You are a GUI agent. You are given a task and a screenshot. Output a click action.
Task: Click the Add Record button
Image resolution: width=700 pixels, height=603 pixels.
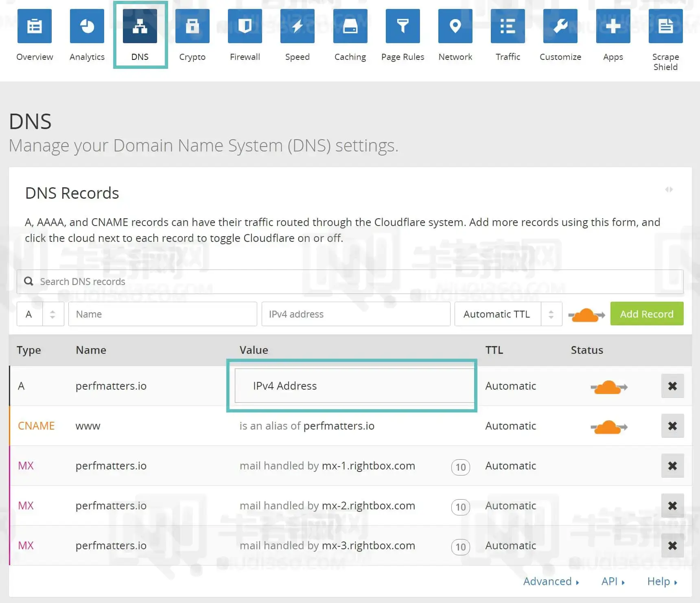click(x=647, y=314)
